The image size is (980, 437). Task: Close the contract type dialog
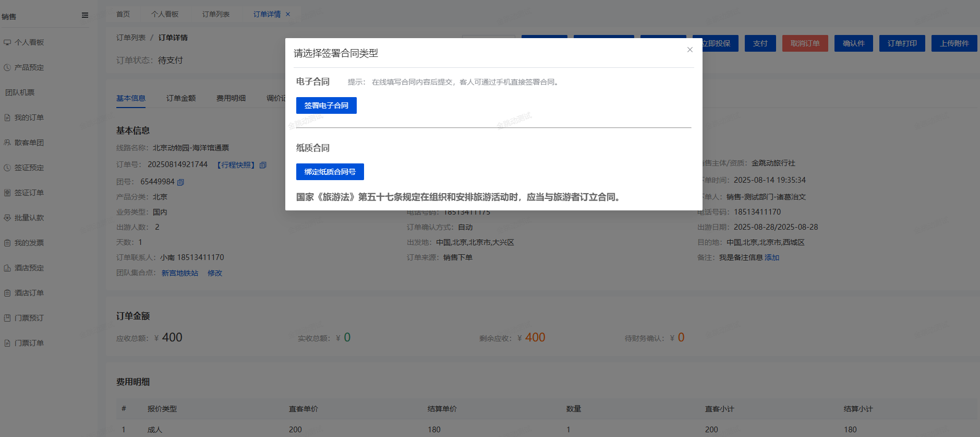689,50
